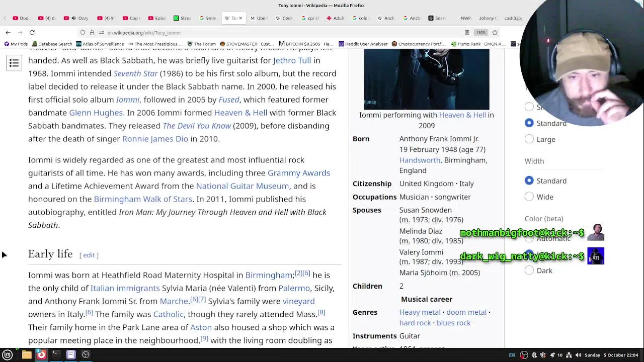Open the Grammy Awards link
Image resolution: width=644 pixels, height=362 pixels.
[299, 173]
